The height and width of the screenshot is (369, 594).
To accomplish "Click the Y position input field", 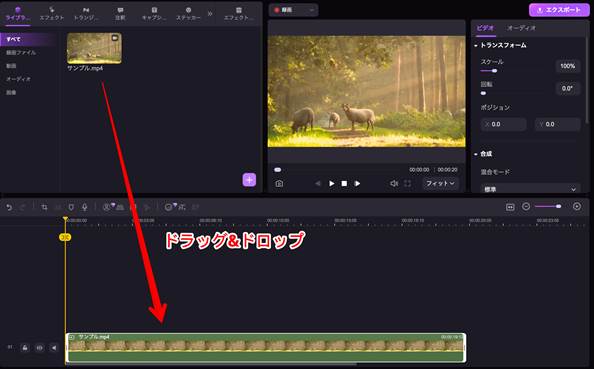I will click(558, 124).
